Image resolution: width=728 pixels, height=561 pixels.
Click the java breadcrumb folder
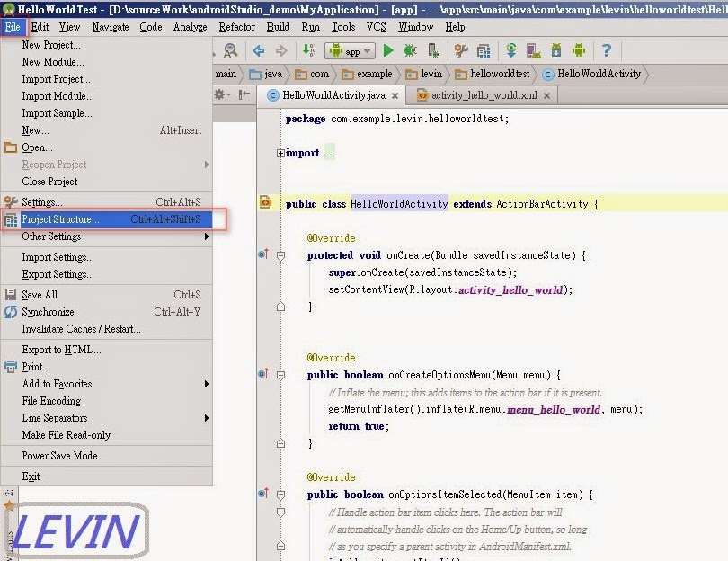pyautogui.click(x=265, y=74)
